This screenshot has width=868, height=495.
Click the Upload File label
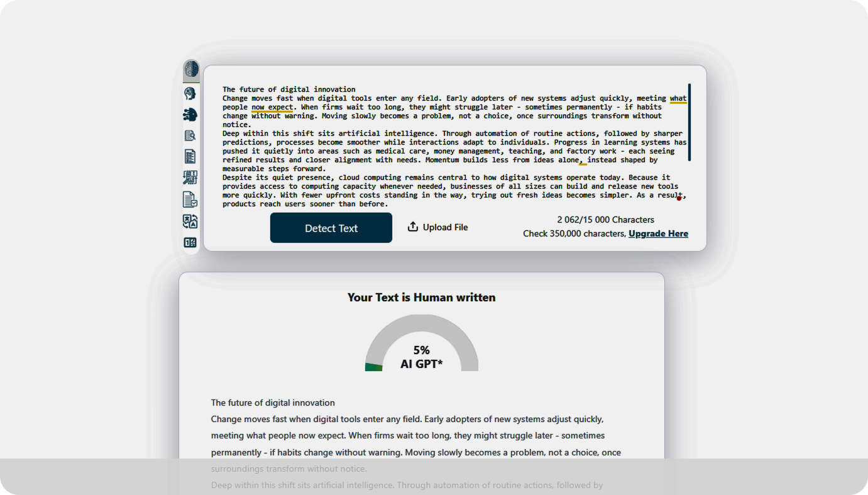point(446,227)
